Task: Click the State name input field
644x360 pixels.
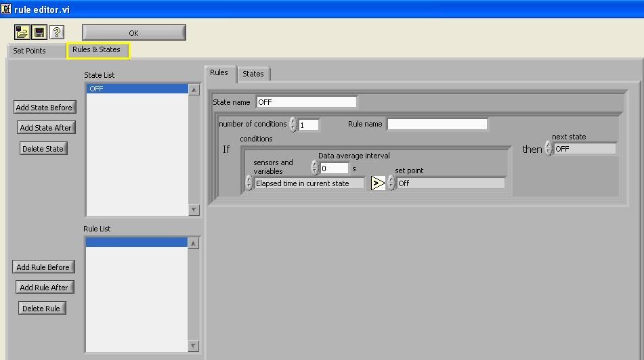Action: 306,102
